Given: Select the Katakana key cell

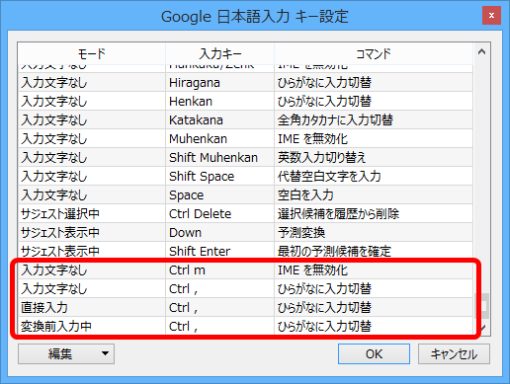Looking at the screenshot, I should pyautogui.click(x=220, y=120).
